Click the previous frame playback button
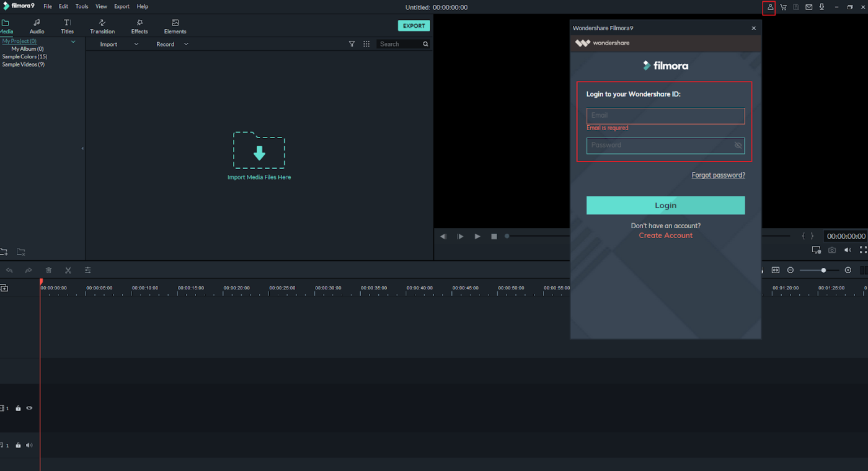The image size is (868, 471). tap(443, 236)
